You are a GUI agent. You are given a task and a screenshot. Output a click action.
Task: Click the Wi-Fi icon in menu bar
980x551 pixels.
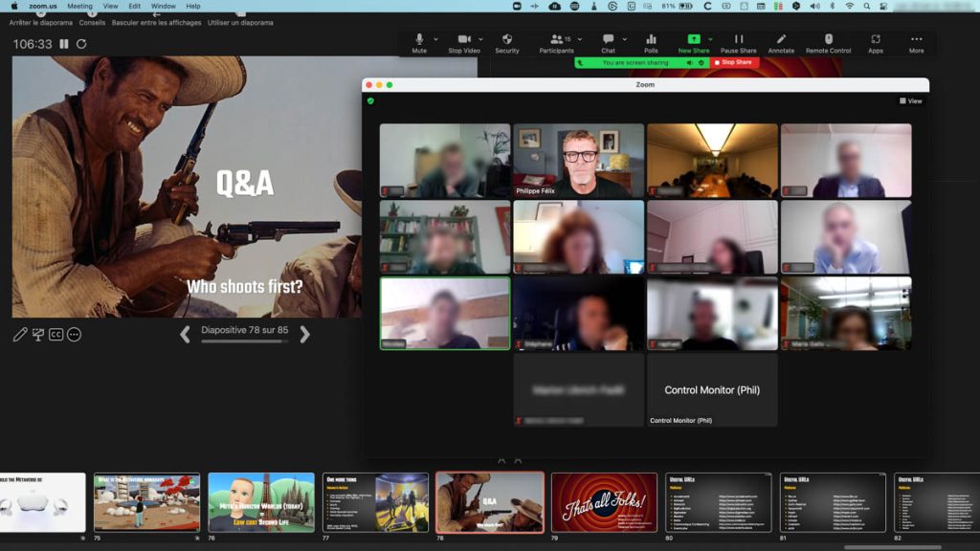[x=850, y=6]
